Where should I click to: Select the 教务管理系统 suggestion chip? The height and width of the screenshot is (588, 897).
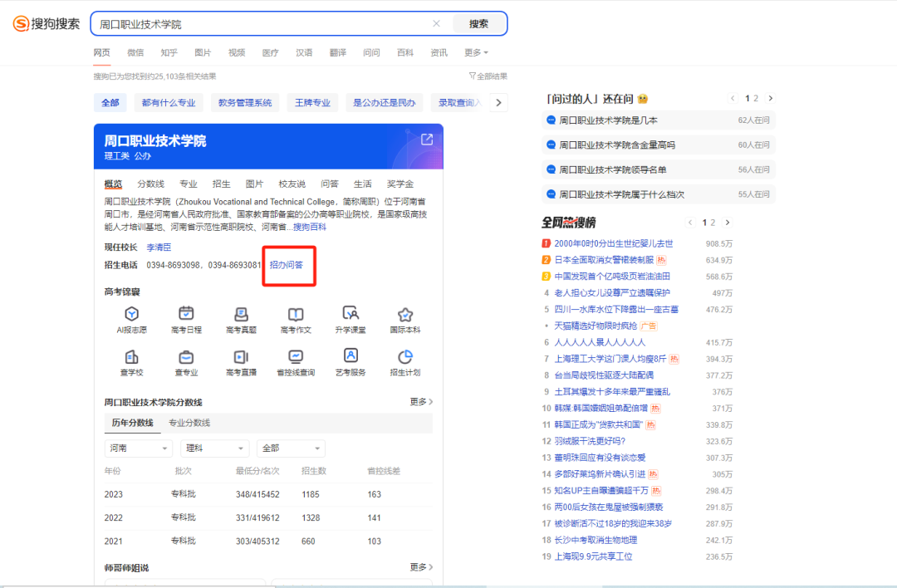pyautogui.click(x=245, y=103)
